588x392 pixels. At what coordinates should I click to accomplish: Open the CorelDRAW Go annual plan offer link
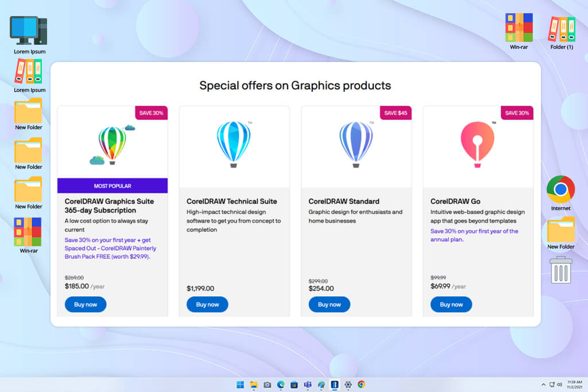pos(474,235)
